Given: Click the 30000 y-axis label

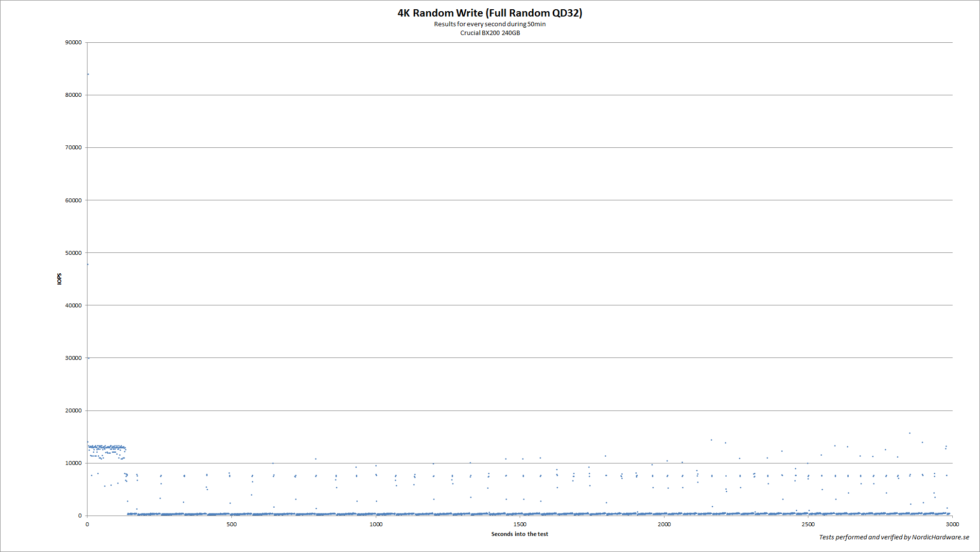Looking at the screenshot, I should [73, 358].
